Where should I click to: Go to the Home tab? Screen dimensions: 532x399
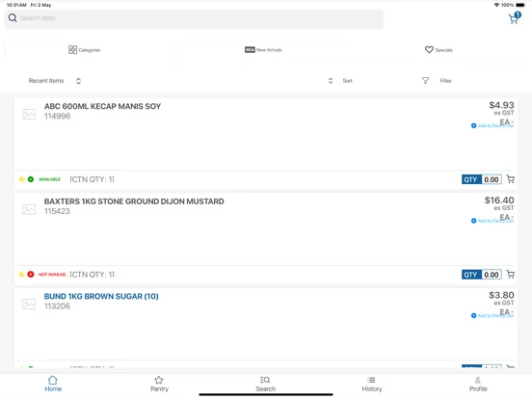point(53,384)
